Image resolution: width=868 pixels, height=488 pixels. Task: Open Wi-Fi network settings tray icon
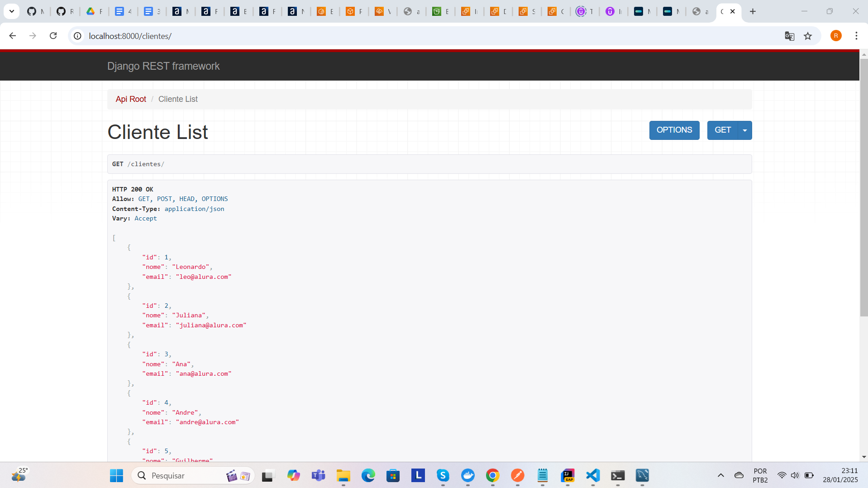[x=782, y=476]
